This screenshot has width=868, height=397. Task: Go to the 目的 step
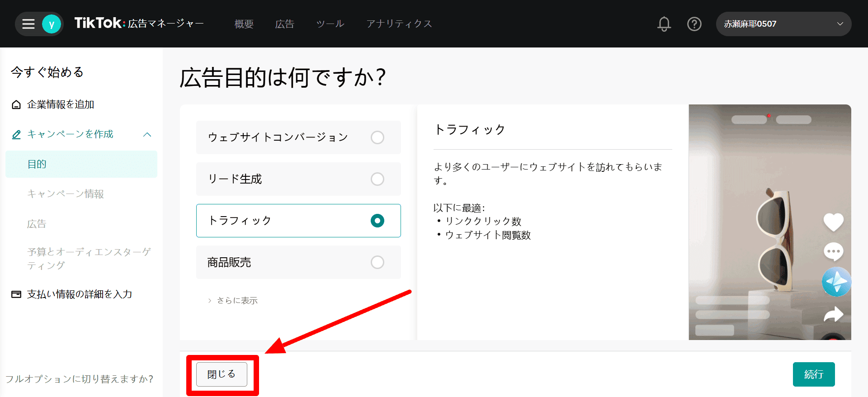[x=81, y=164]
